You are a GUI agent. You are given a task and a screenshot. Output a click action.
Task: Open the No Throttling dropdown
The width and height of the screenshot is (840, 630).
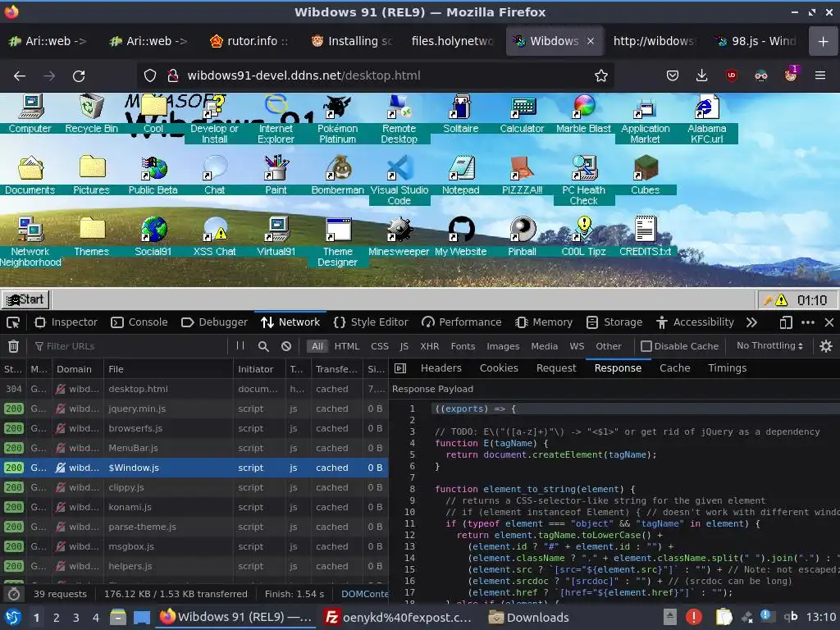pos(769,346)
